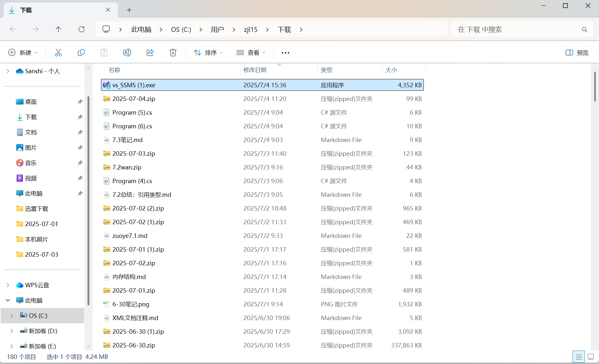Navigate up one folder level
The width and height of the screenshot is (599, 364).
click(59, 29)
